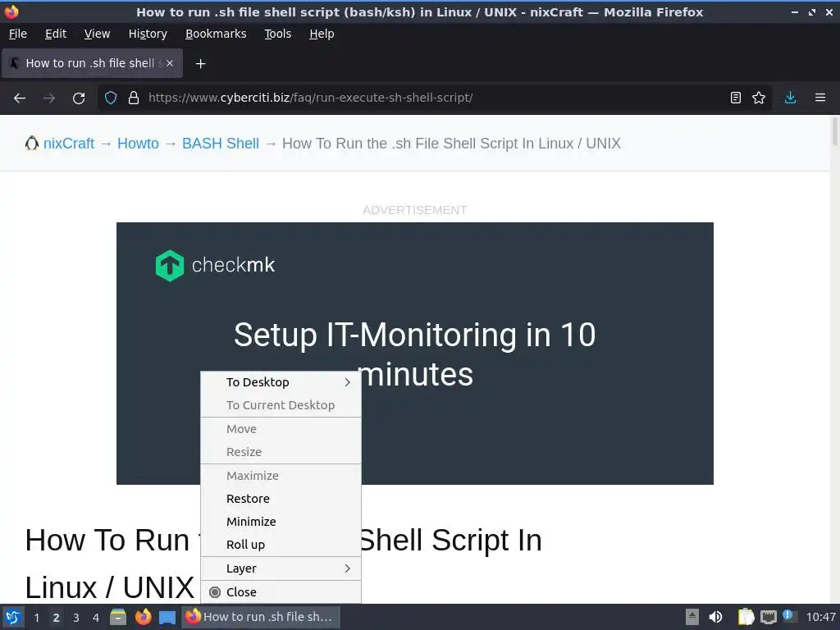
Task: Open the File menu
Action: 18,34
